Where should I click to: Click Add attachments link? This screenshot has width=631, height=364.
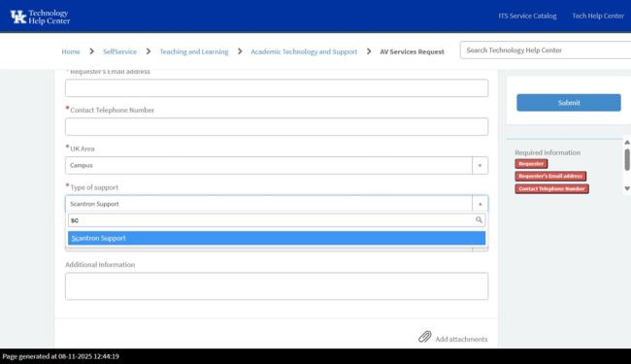click(461, 339)
